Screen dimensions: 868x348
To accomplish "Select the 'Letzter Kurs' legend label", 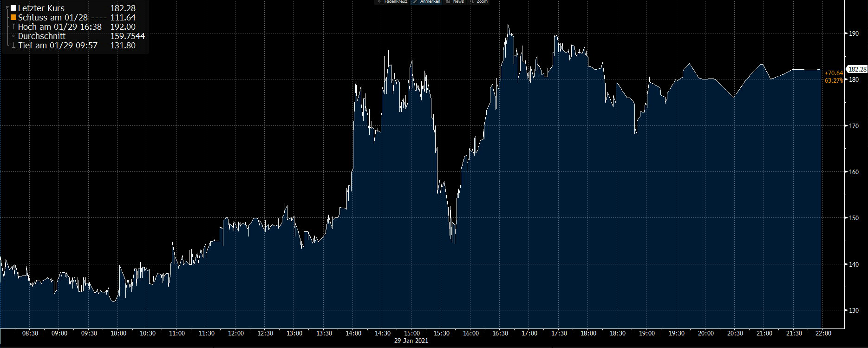I will click(41, 8).
